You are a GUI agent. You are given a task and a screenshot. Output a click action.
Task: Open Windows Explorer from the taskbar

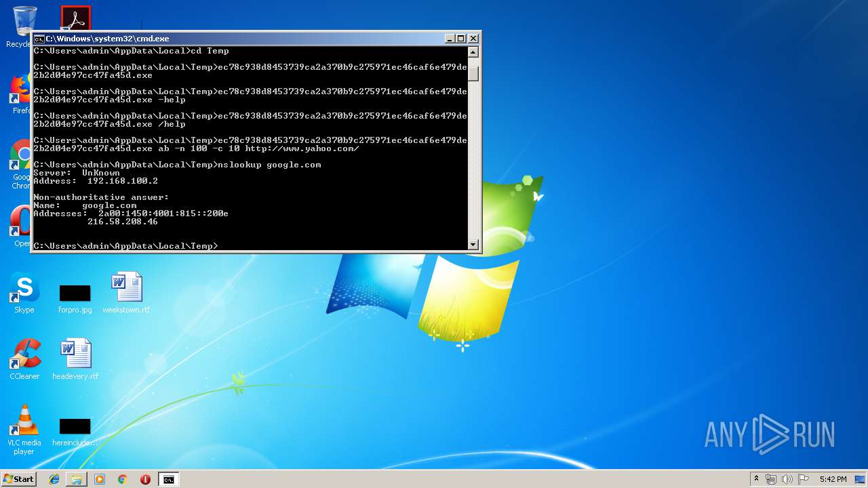[77, 479]
